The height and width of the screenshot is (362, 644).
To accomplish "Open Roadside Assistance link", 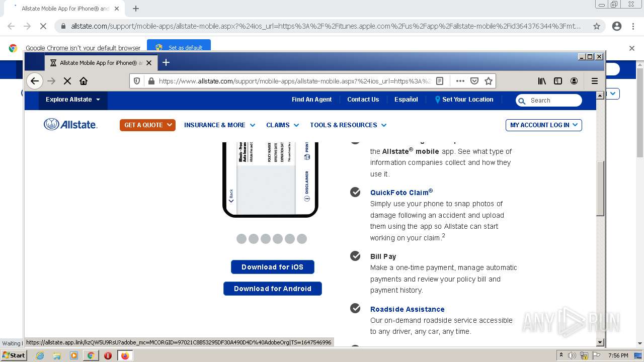I will point(408,309).
